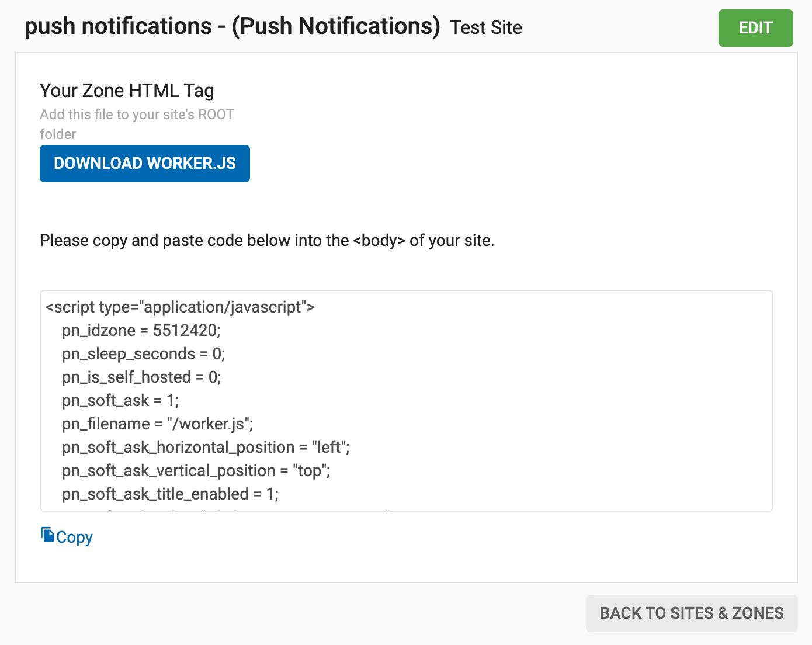The width and height of the screenshot is (812, 645).
Task: Download the worker.js file
Action: 145,164
